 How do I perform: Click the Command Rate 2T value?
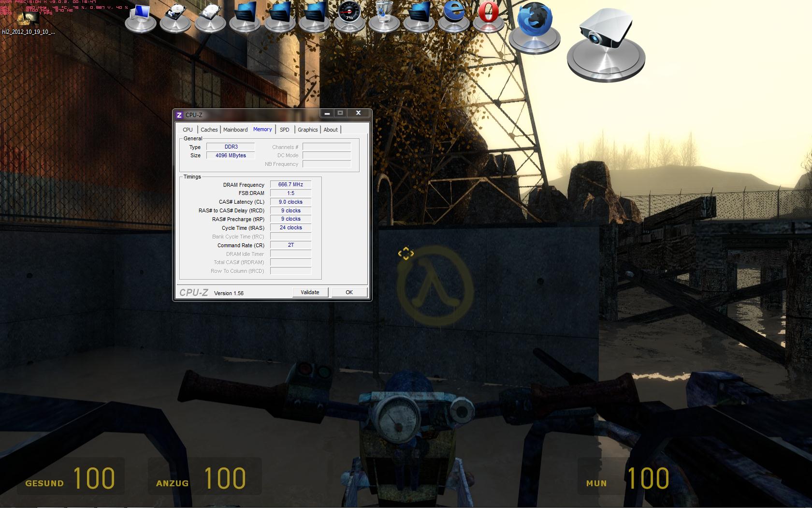click(x=290, y=245)
